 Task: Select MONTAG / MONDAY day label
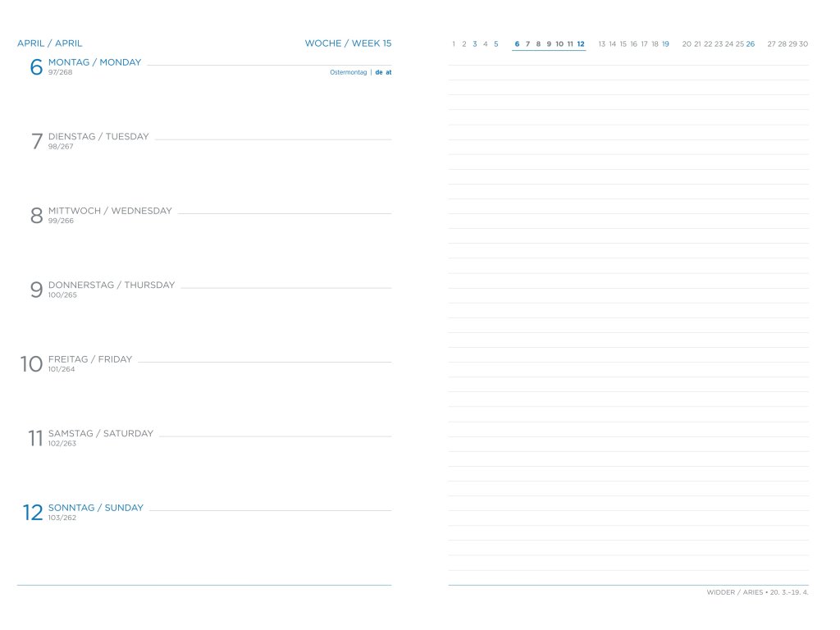click(95, 62)
